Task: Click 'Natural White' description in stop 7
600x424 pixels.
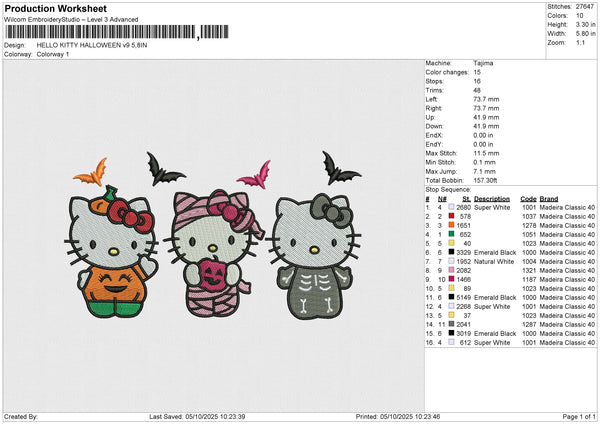Action: (494, 261)
